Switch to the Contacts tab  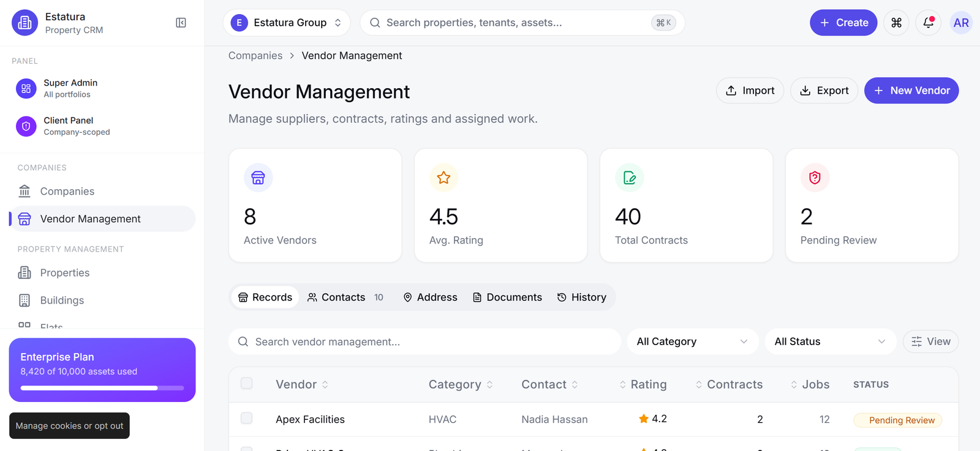(x=345, y=297)
